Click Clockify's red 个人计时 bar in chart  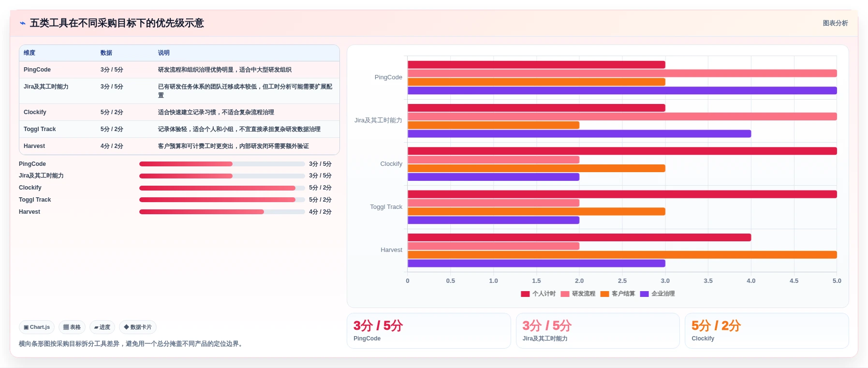(622, 151)
